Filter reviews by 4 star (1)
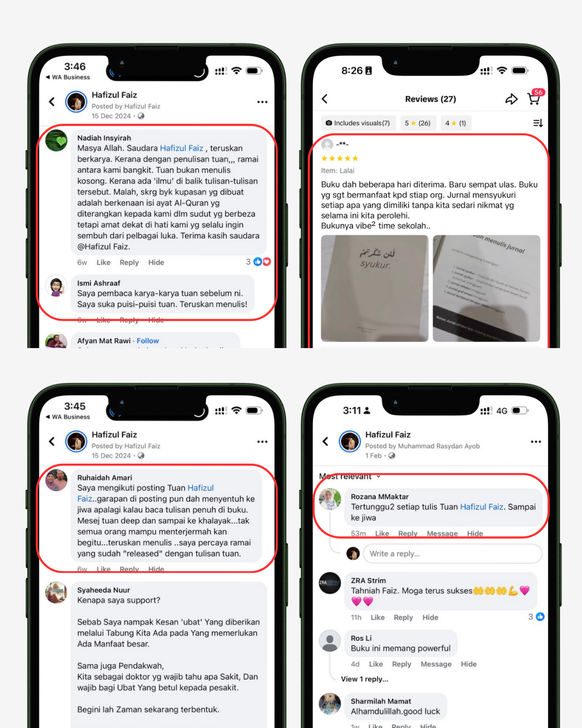Screen dimensions: 582x728 pos(456,123)
